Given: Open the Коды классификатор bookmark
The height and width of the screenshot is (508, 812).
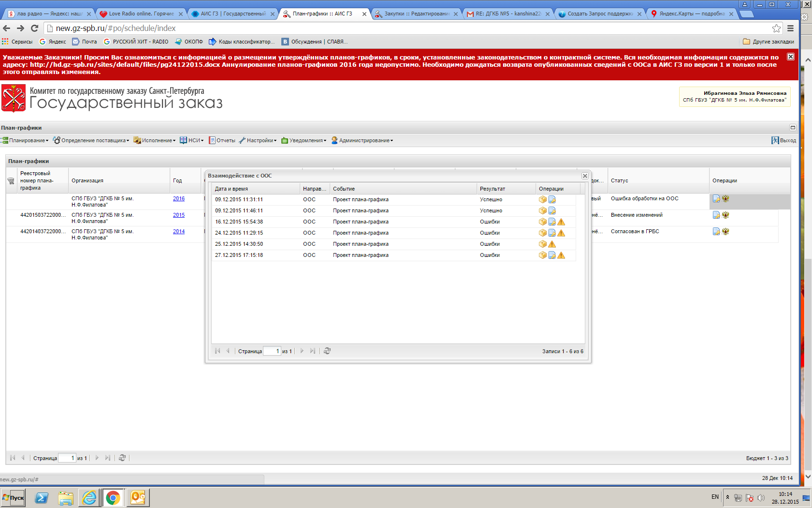Looking at the screenshot, I should [x=242, y=42].
